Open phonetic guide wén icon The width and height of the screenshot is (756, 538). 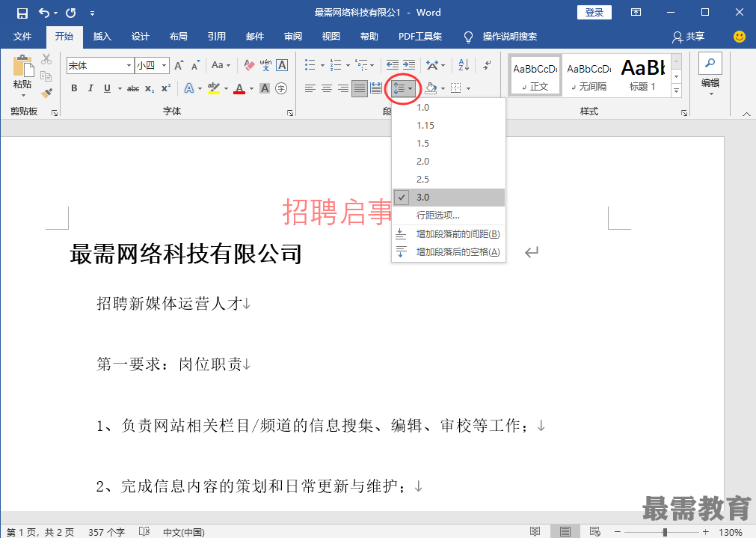[265, 65]
